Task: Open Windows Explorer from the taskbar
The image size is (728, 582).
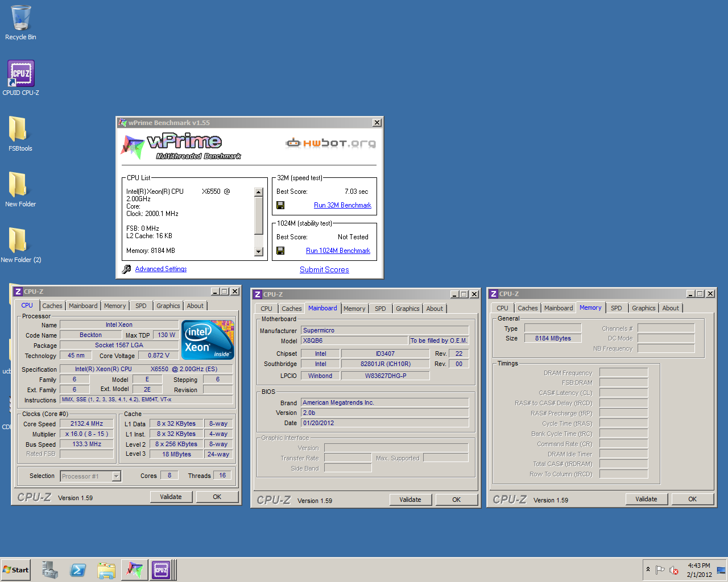Action: (106, 569)
